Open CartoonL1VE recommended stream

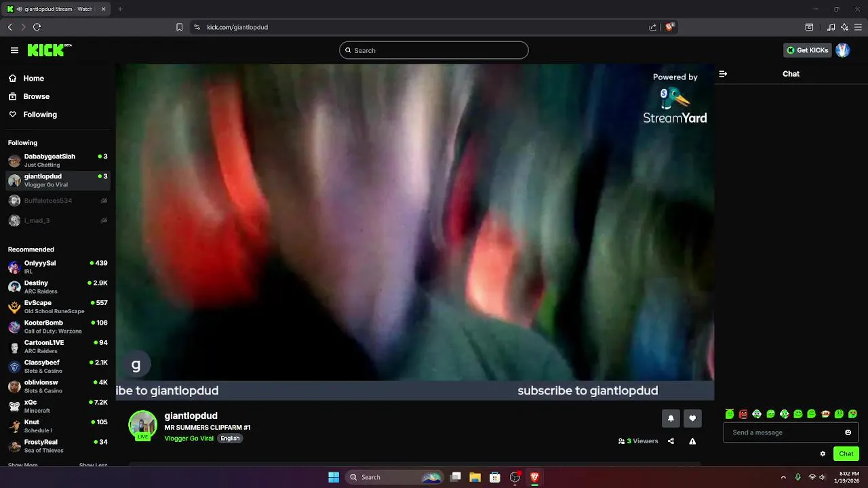pos(58,346)
